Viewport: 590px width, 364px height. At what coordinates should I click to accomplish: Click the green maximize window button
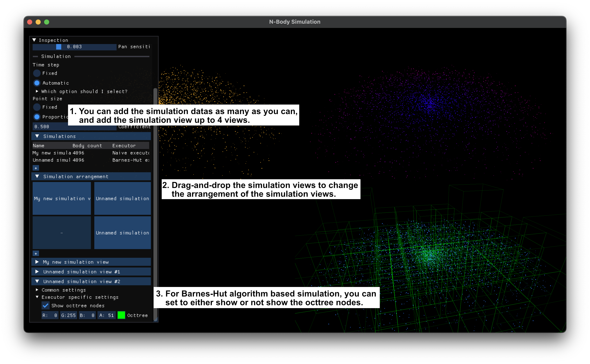47,22
